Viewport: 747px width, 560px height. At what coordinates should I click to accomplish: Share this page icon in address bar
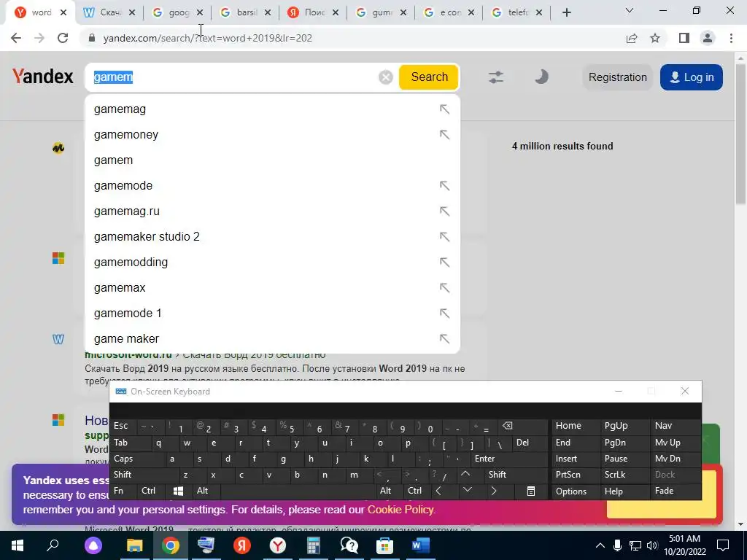coord(632,38)
